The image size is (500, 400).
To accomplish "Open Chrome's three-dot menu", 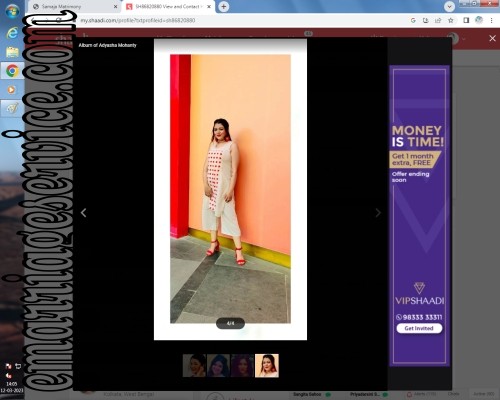I will click(x=492, y=20).
